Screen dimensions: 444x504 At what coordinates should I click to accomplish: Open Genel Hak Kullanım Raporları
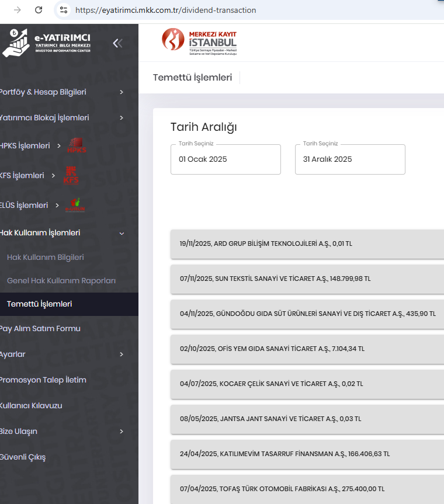61,280
